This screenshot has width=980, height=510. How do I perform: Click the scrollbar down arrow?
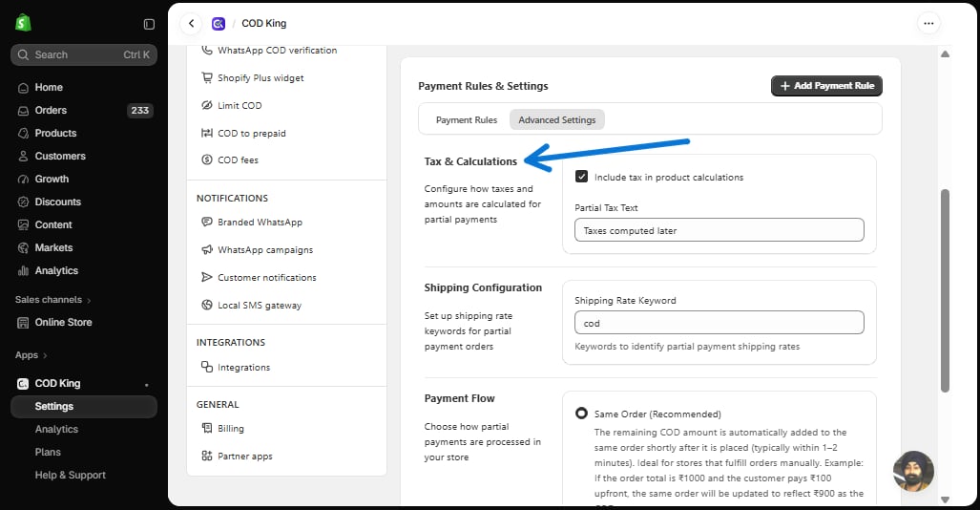(945, 499)
